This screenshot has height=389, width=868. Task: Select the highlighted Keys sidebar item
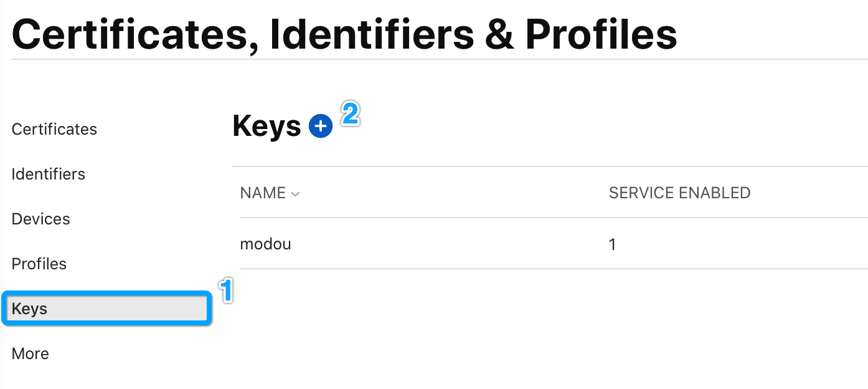point(29,309)
